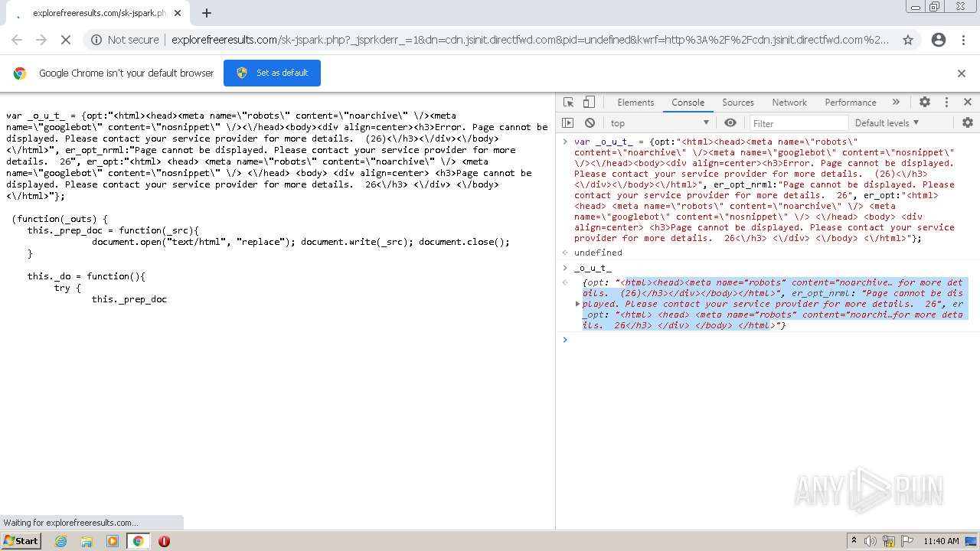The height and width of the screenshot is (551, 980).
Task: Open the Default levels dropdown
Action: point(887,122)
